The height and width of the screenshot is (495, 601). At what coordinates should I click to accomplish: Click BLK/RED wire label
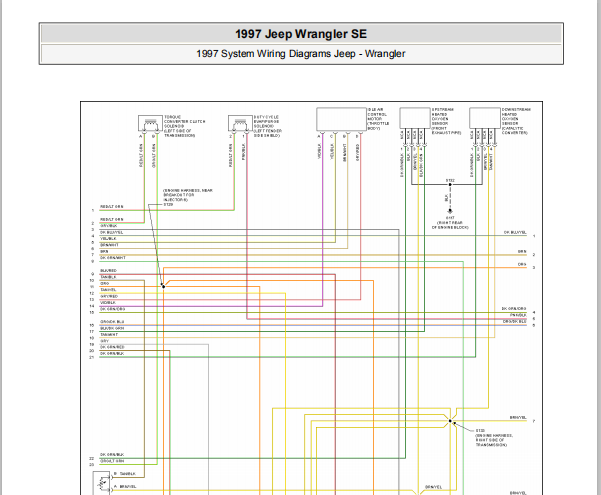click(108, 271)
